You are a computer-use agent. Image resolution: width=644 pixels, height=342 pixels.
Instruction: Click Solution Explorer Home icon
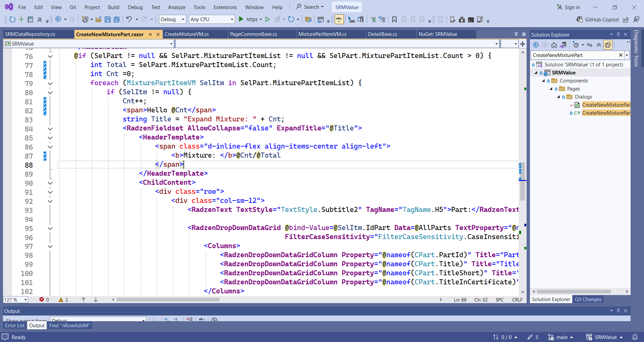click(x=554, y=45)
